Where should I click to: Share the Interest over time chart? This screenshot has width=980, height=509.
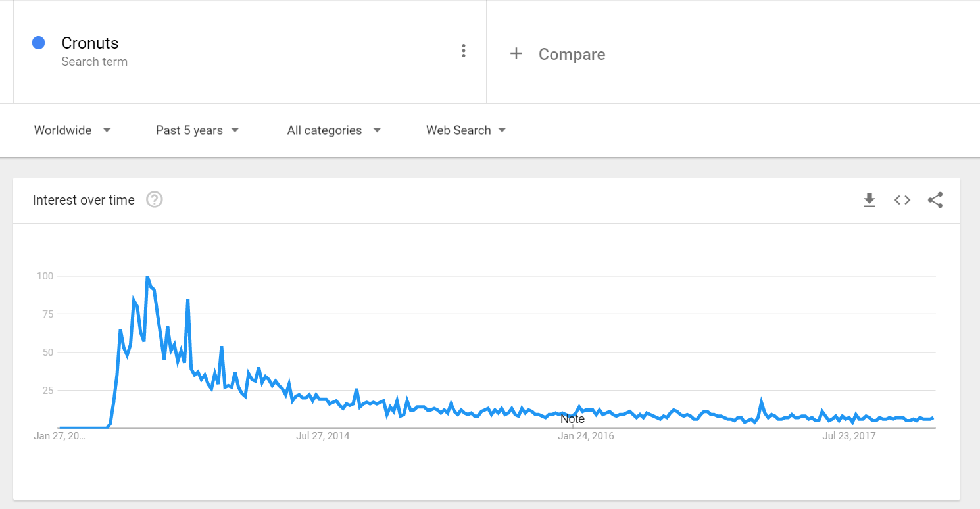pos(935,200)
